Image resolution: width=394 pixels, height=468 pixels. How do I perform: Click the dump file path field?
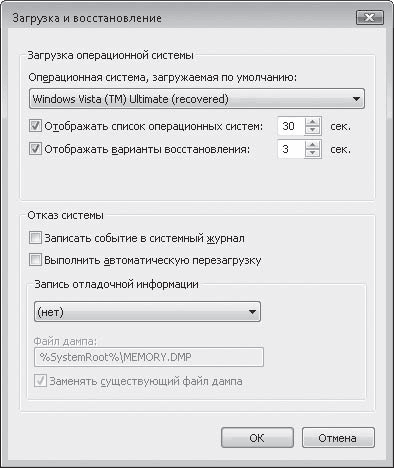[x=149, y=357]
